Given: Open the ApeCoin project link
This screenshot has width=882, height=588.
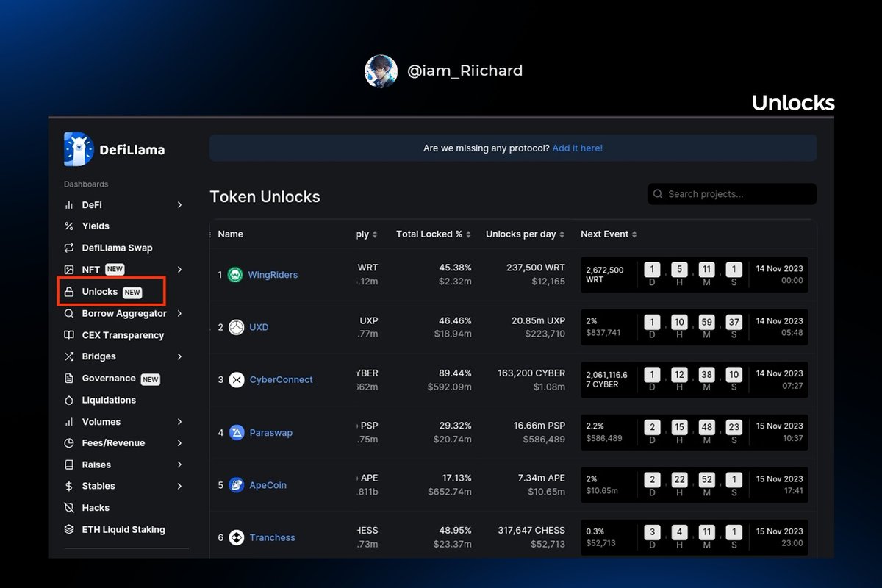Looking at the screenshot, I should pos(268,485).
